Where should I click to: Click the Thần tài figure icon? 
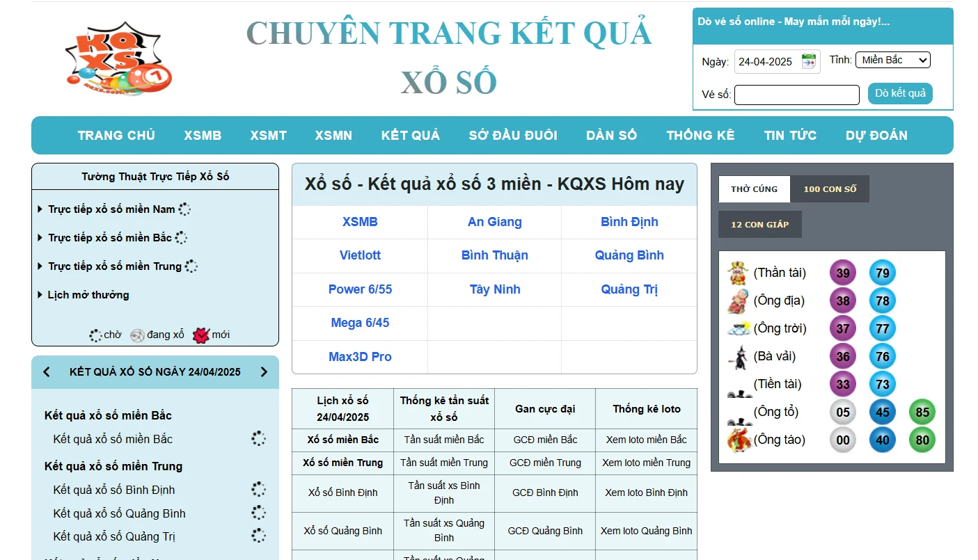(738, 273)
